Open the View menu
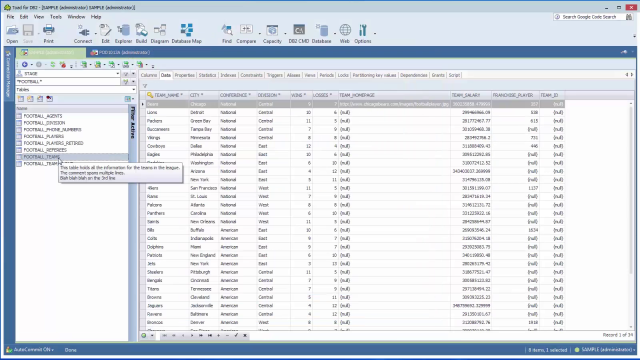This screenshot has width=640, height=360. (x=39, y=17)
